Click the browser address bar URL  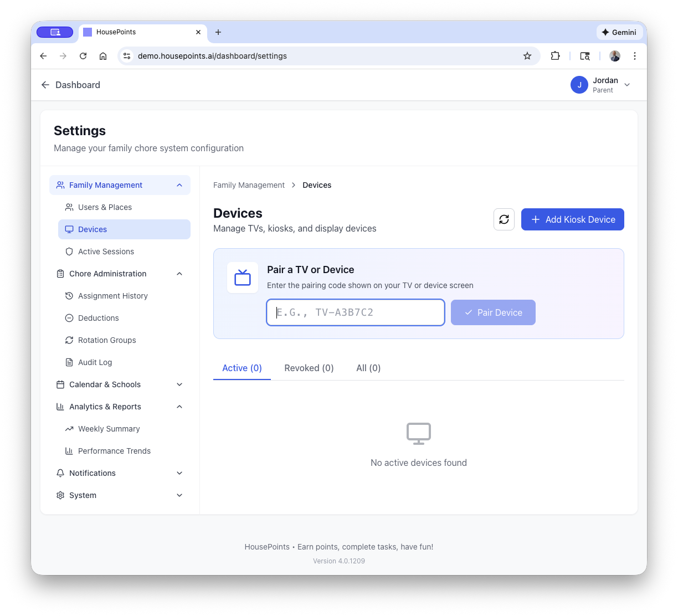212,56
